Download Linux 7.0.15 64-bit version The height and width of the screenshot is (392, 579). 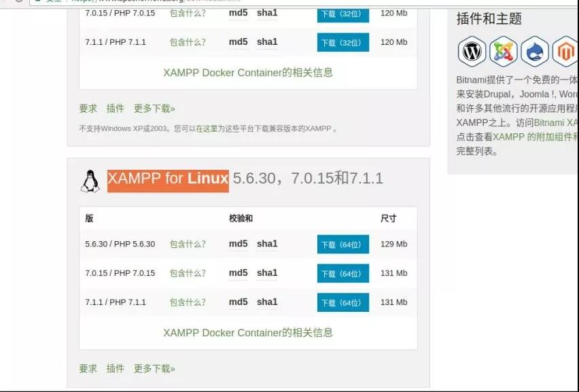pos(343,274)
